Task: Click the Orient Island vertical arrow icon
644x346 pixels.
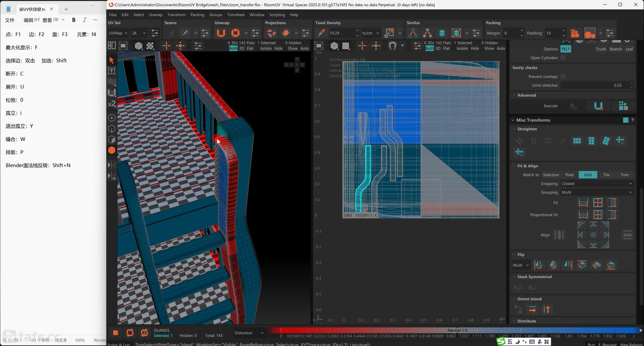Action: pyautogui.click(x=547, y=309)
